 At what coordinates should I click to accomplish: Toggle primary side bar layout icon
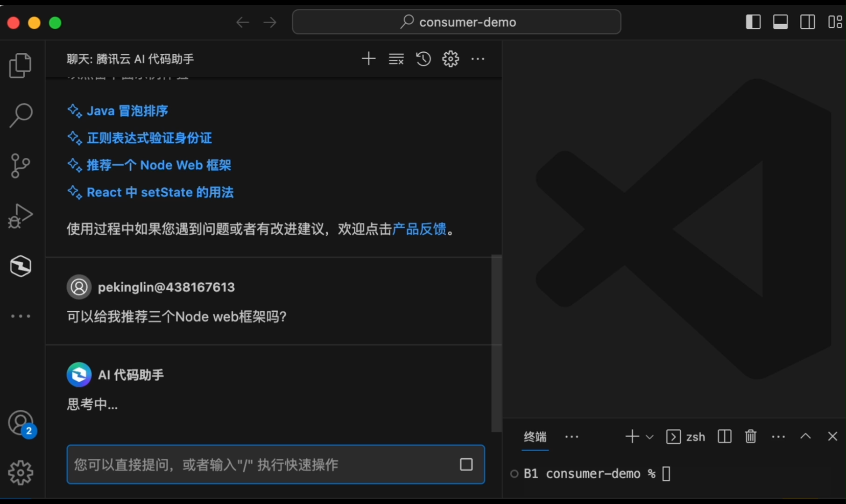(753, 22)
